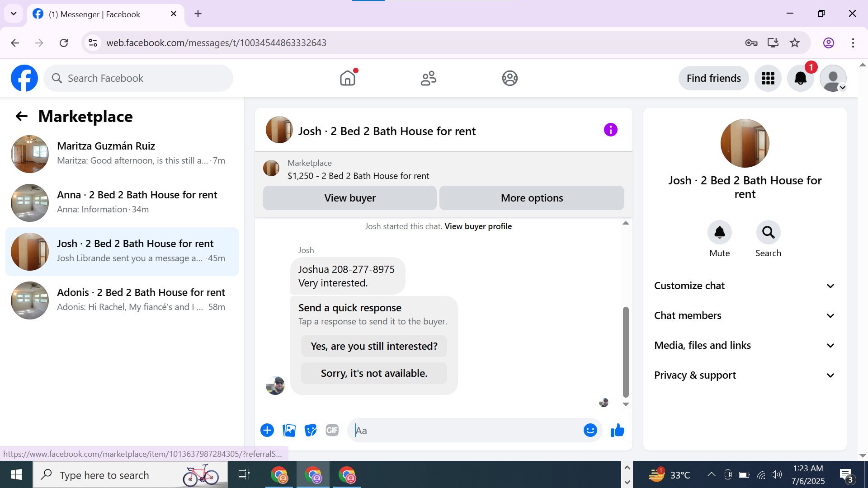Open the notifications bell
Image resolution: width=868 pixels, height=488 pixels.
[800, 78]
